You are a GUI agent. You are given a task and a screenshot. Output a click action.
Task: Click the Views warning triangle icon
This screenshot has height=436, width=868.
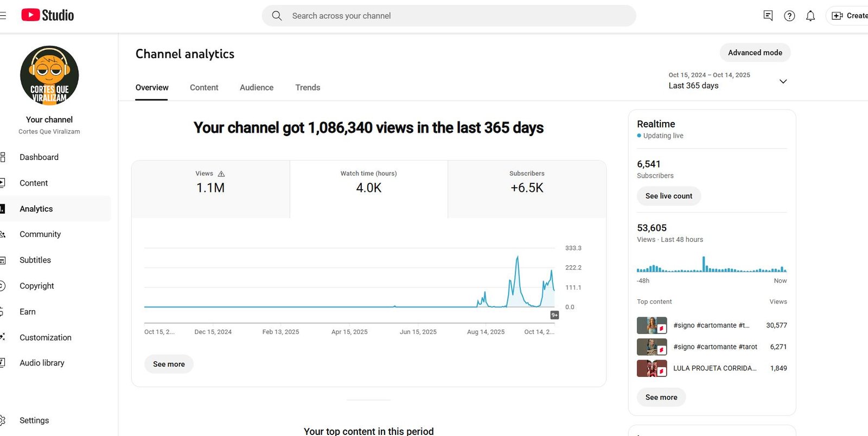(x=221, y=174)
